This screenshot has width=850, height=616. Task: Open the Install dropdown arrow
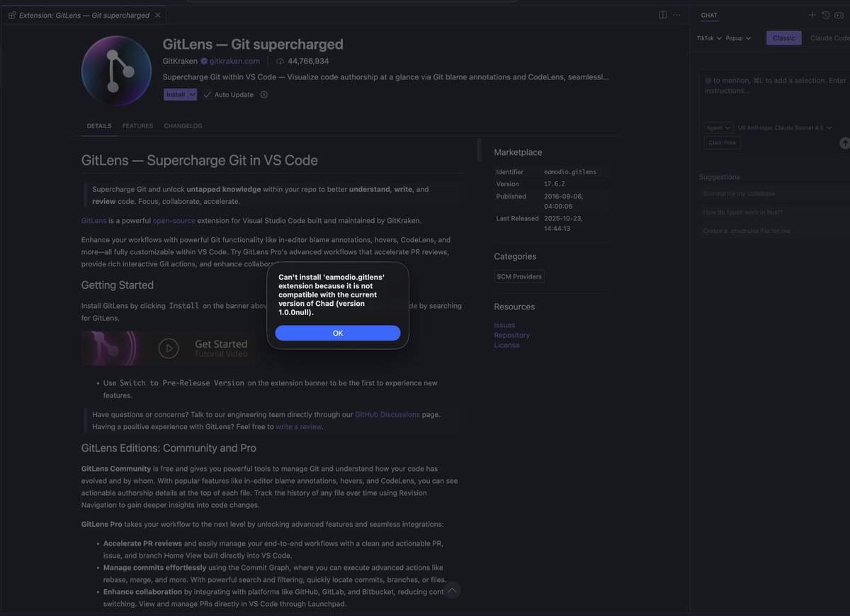click(x=192, y=94)
